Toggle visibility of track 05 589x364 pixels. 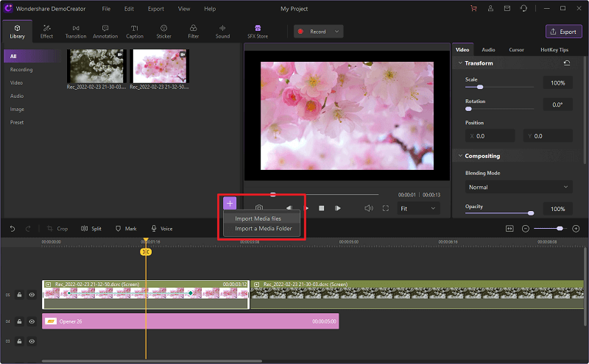click(x=32, y=295)
